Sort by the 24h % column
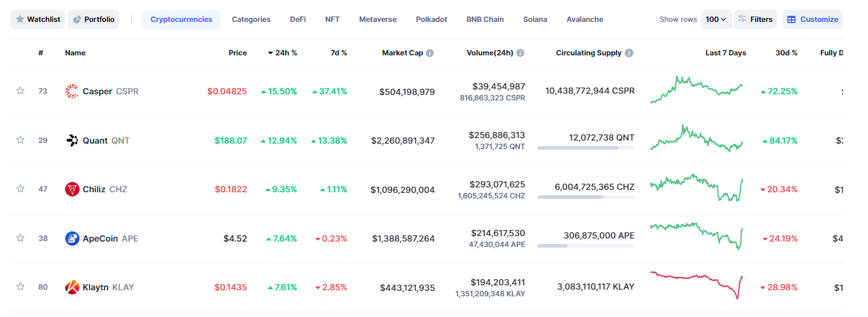 283,53
